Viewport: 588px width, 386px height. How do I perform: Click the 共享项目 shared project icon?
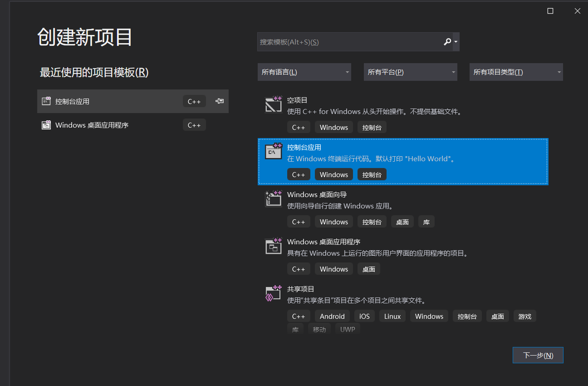click(274, 293)
